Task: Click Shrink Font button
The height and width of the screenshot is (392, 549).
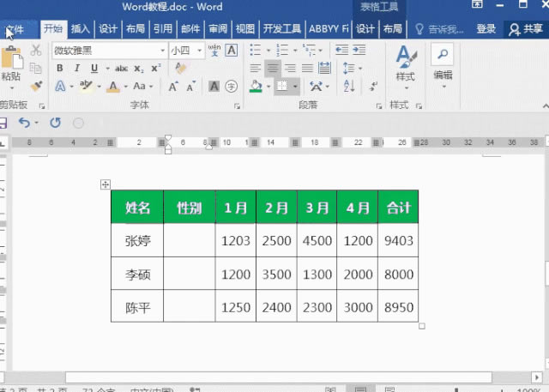Action: [x=190, y=87]
